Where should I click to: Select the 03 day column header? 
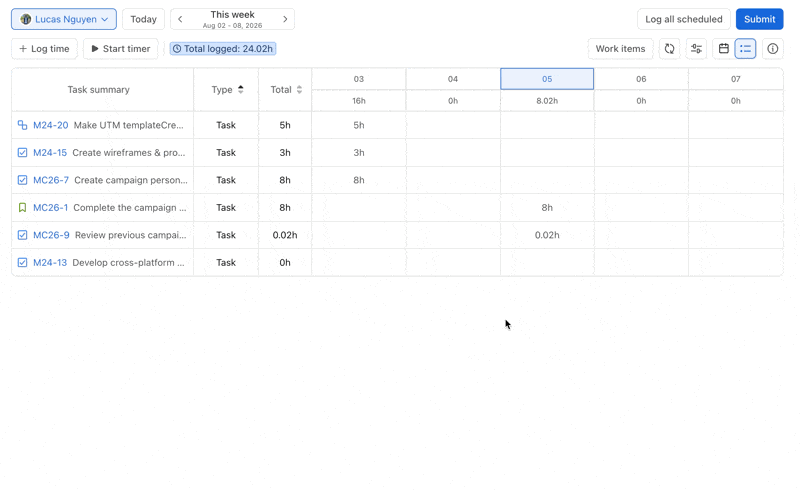tap(359, 79)
